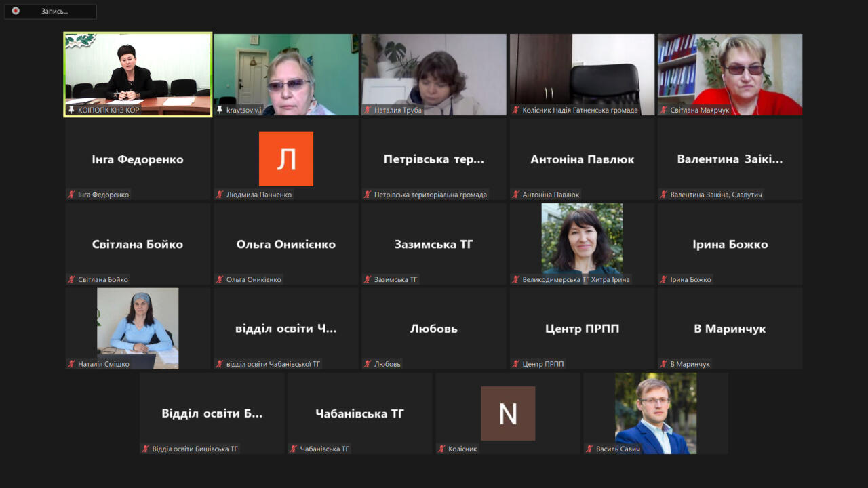Click the large 'Антоніна Павлюк' tile name
868x488 pixels.
pos(583,160)
